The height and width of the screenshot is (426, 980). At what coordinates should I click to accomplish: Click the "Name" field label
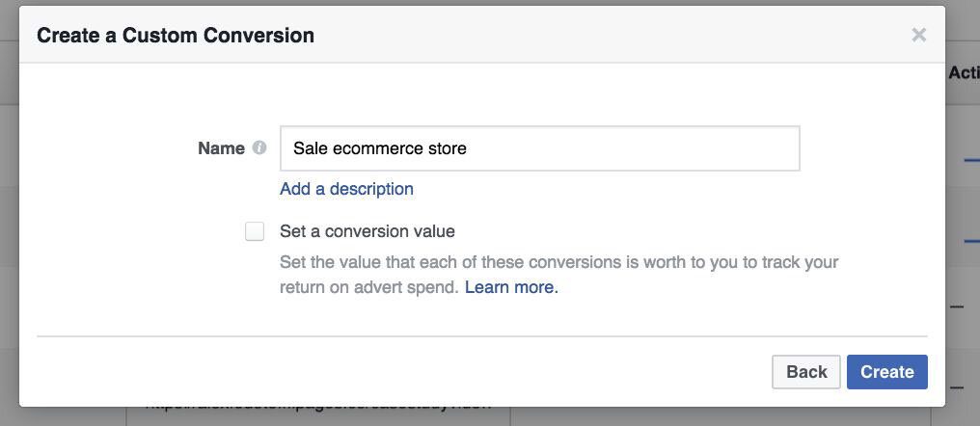pos(221,148)
